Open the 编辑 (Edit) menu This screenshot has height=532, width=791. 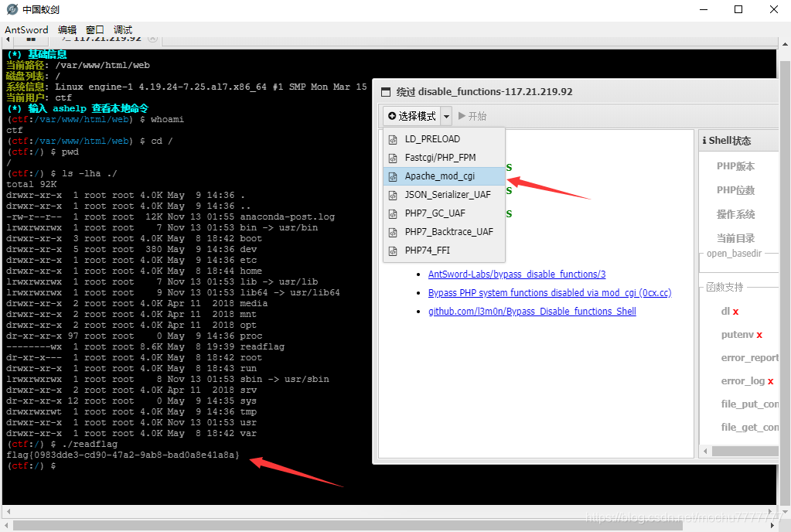point(67,29)
